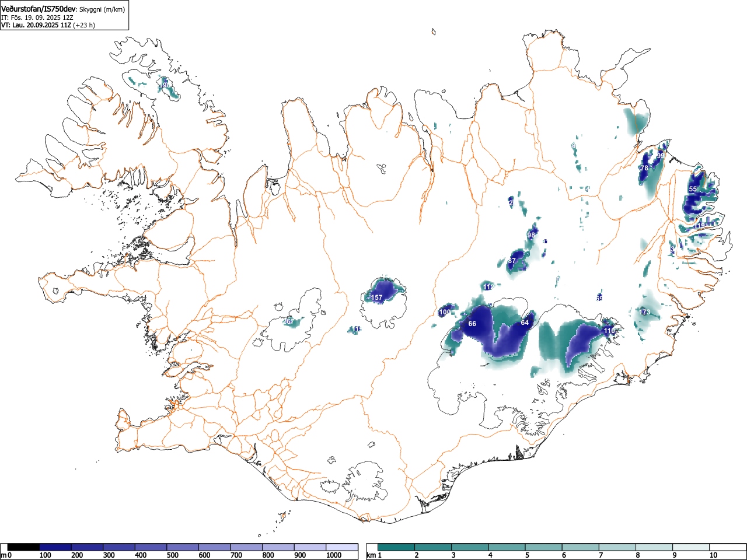
Task: Click the 7–8 km legend color segment
Action: tap(617, 547)
